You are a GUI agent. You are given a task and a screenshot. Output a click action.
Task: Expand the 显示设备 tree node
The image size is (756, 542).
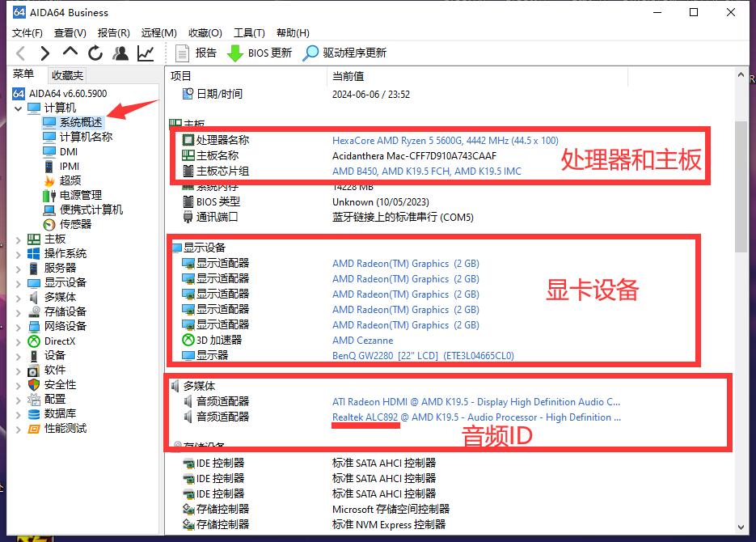[x=19, y=283]
